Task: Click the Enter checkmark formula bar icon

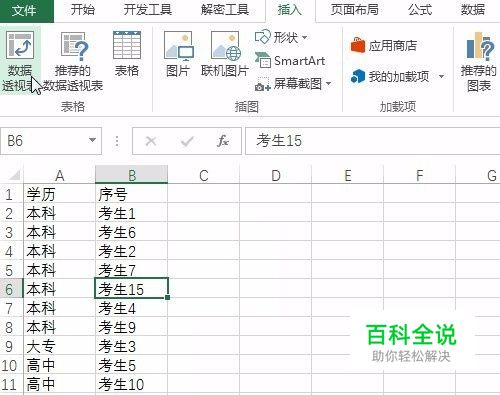Action: point(187,141)
